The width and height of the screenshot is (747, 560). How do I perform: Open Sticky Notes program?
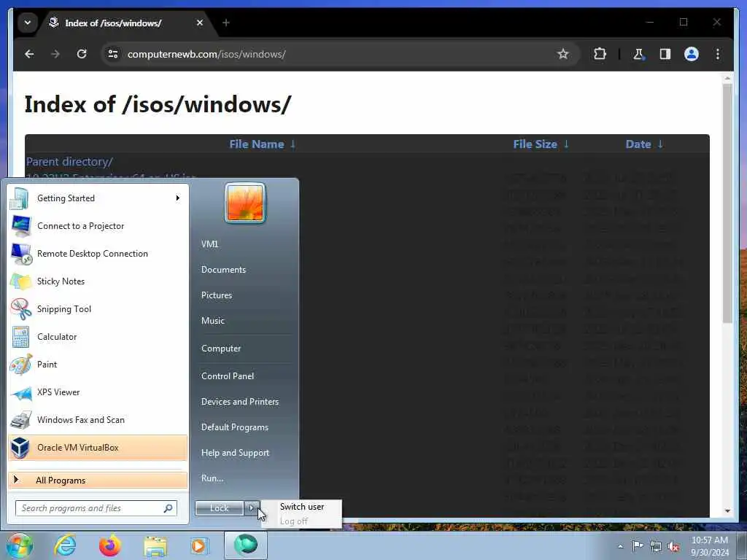click(x=98, y=281)
